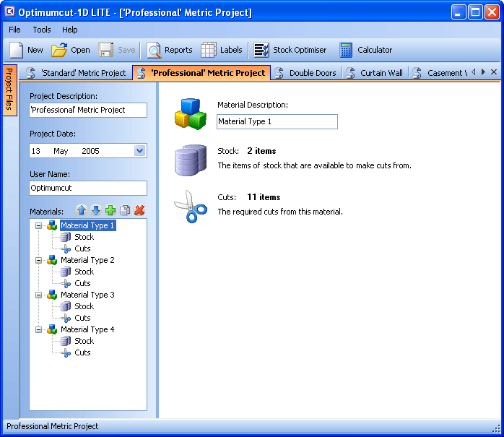Select the 'Professional' Metric Project tab
Viewport: 504px width, 437px height.
pos(201,73)
